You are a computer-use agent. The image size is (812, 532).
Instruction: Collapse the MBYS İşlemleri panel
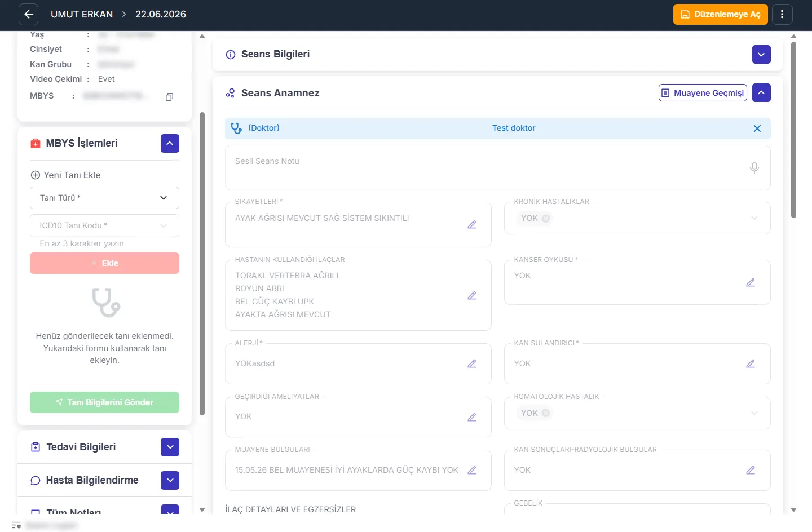170,143
